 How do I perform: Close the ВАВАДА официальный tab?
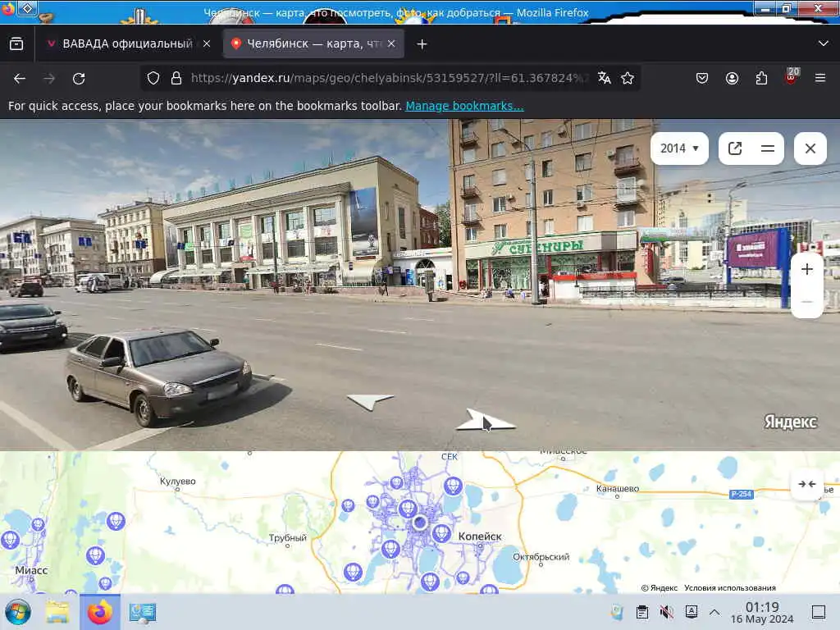(207, 44)
